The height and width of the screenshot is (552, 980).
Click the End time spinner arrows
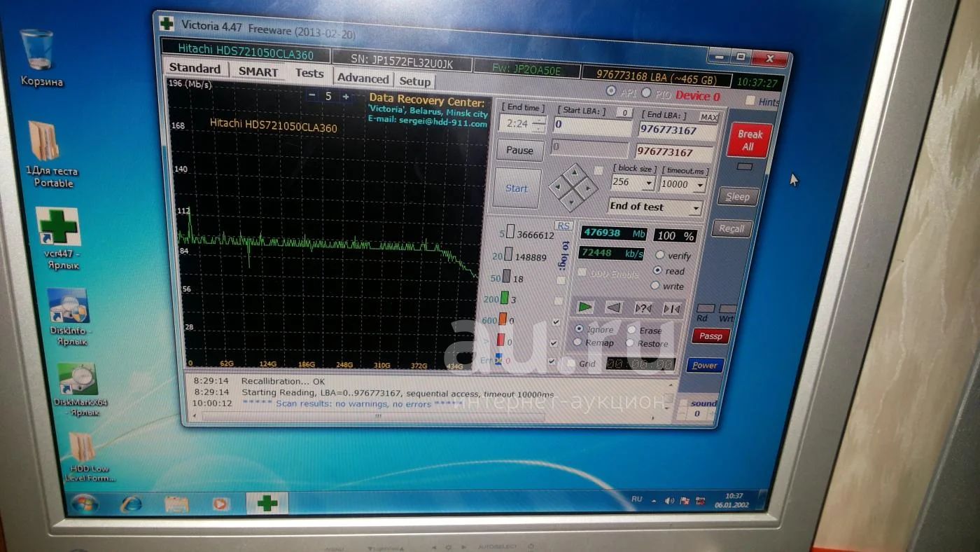538,124
